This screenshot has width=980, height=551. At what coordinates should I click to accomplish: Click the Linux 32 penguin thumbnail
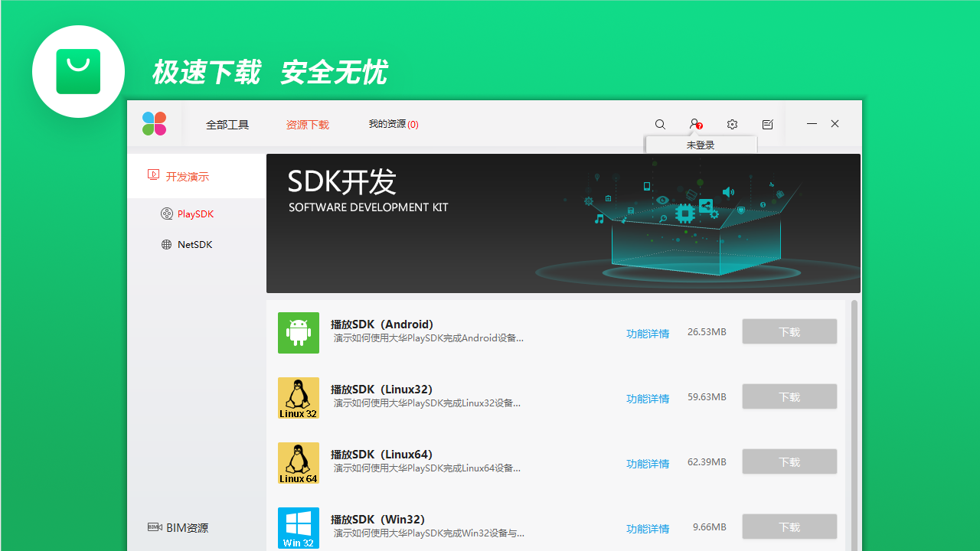tap(298, 397)
